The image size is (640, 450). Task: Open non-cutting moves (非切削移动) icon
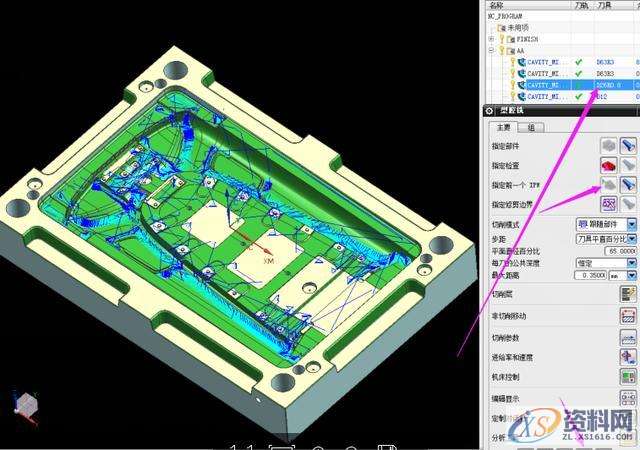(628, 315)
